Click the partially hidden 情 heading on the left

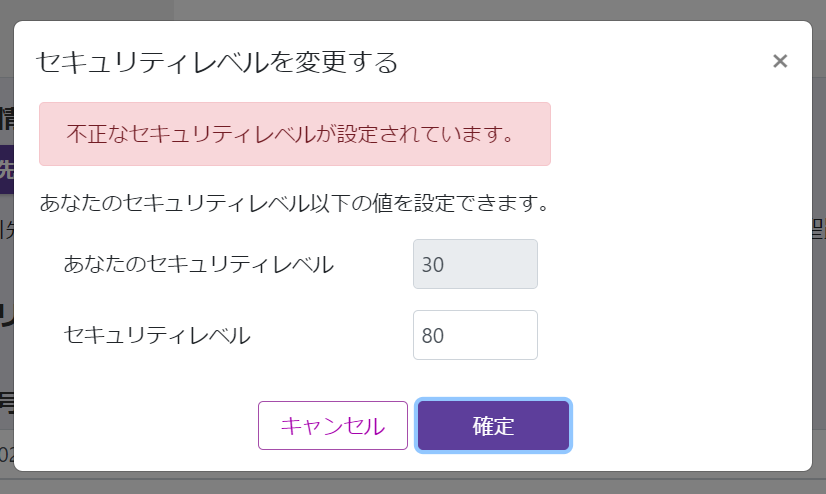[x=6, y=120]
